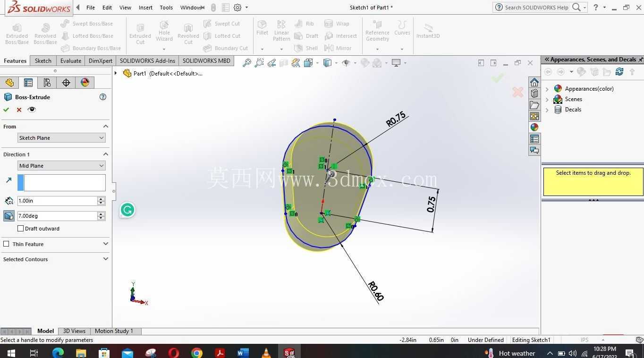This screenshot has width=644, height=358.
Task: Click the Hot weather taskbar widget
Action: tap(510, 353)
